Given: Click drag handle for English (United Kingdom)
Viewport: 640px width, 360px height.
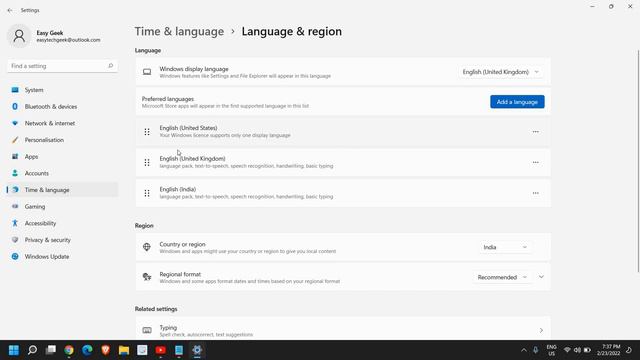Looking at the screenshot, I should pyautogui.click(x=147, y=162).
